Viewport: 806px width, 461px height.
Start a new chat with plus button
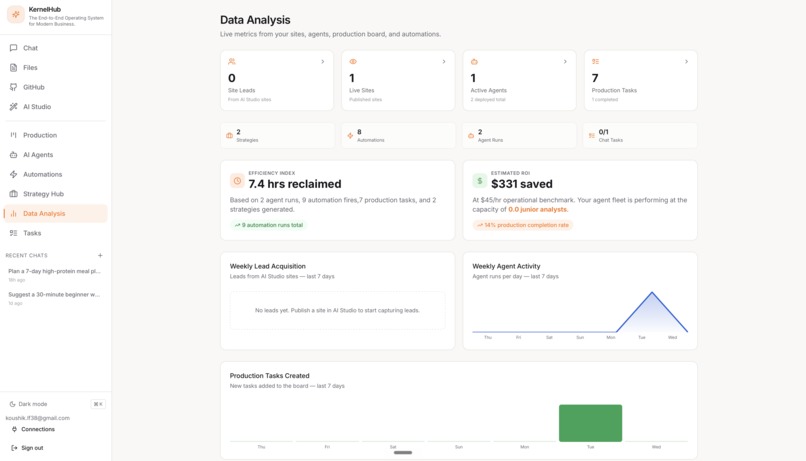click(x=100, y=255)
